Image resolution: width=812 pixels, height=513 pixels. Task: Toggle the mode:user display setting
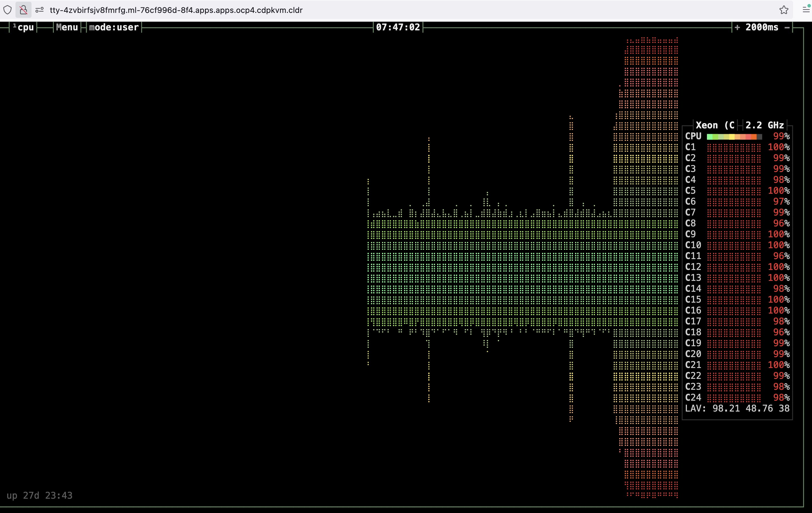point(114,27)
